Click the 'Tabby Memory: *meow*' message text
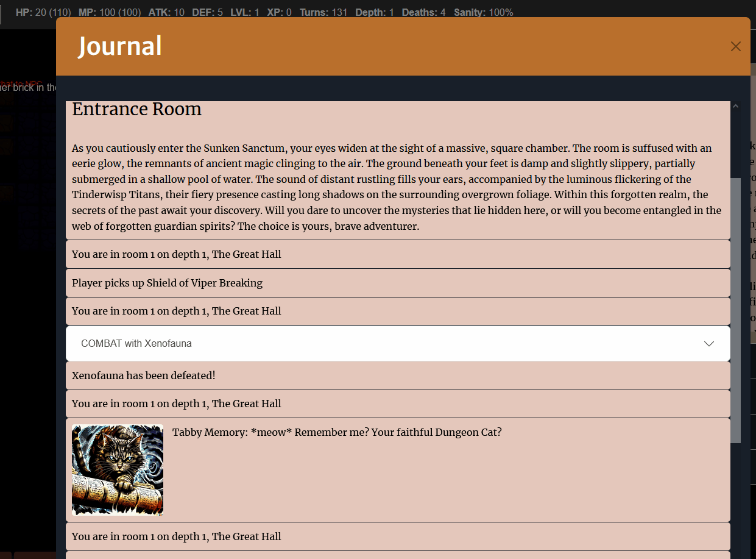Image resolution: width=756 pixels, height=559 pixels. tap(337, 432)
